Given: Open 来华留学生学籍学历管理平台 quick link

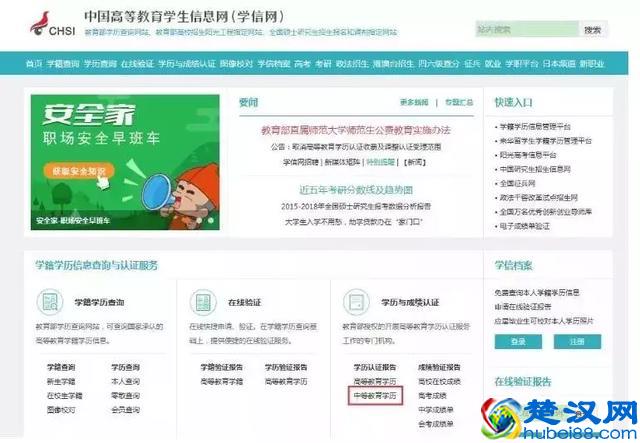Looking at the screenshot, I should click(x=546, y=141).
